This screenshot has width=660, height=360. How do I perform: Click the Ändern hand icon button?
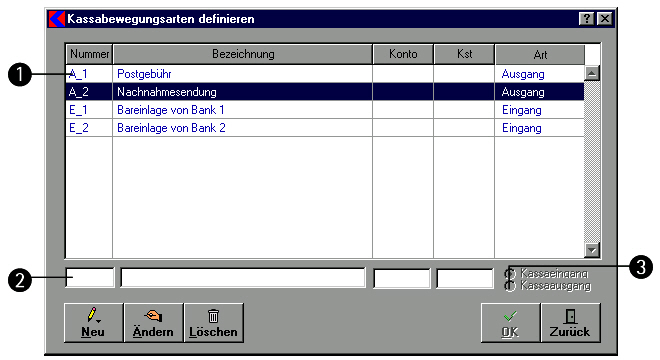click(154, 323)
